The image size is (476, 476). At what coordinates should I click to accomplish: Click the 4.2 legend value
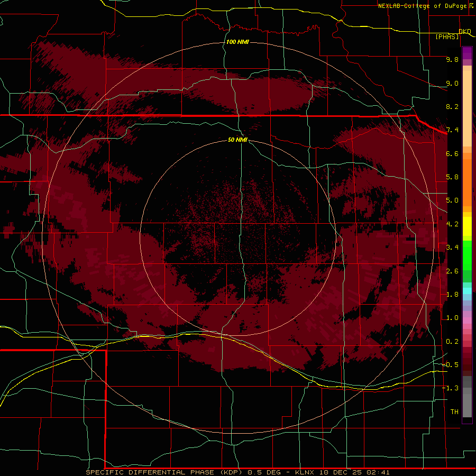[x=452, y=224]
